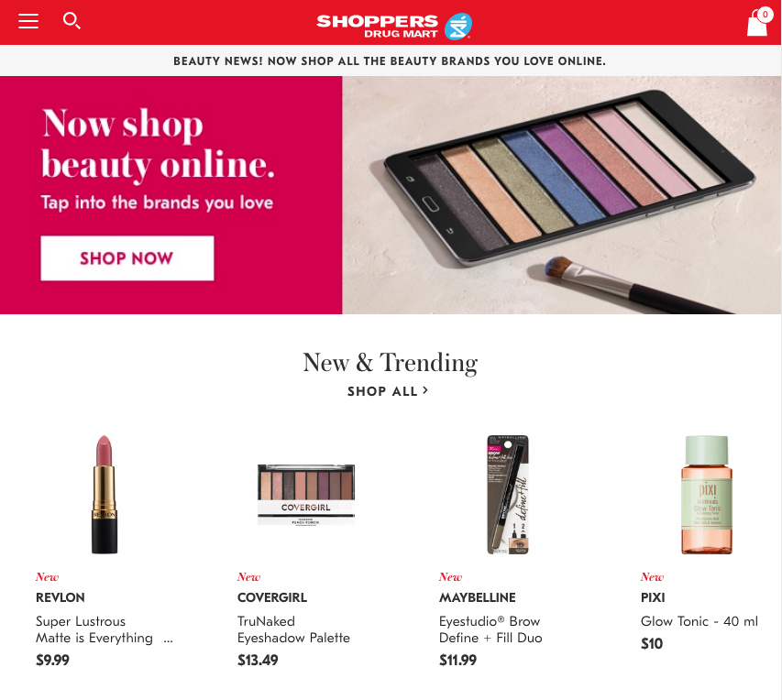This screenshot has width=782, height=700.
Task: Click the Glow Tonic - 40 ml title
Action: (x=699, y=621)
